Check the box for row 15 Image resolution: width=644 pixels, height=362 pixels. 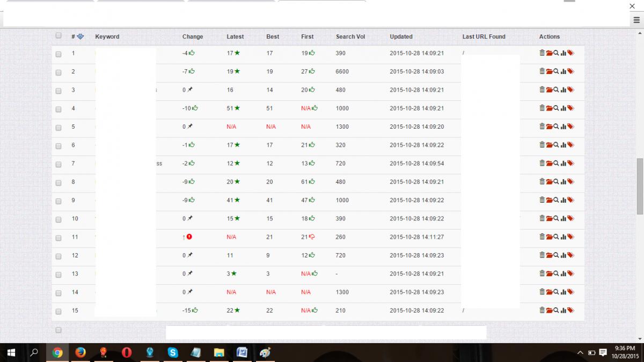click(58, 311)
